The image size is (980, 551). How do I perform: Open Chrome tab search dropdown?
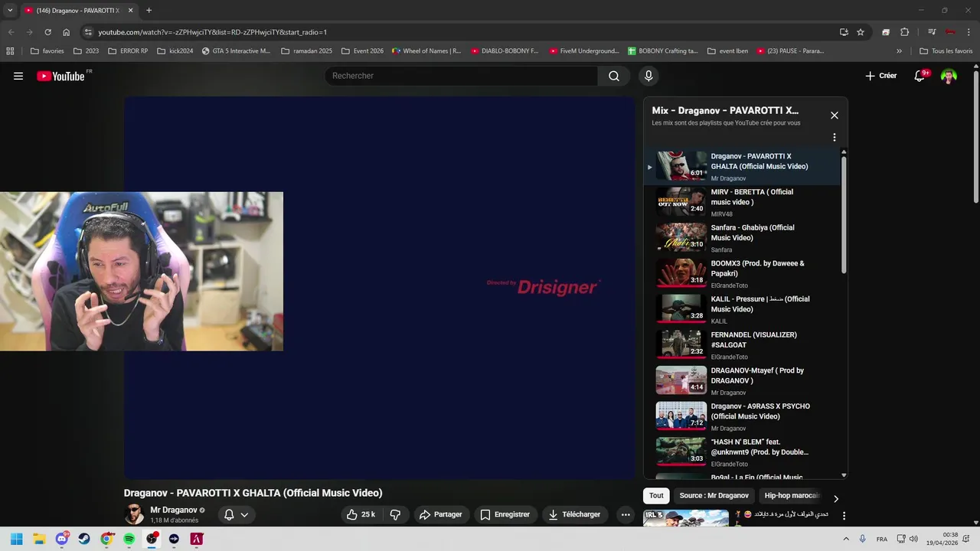(10, 11)
